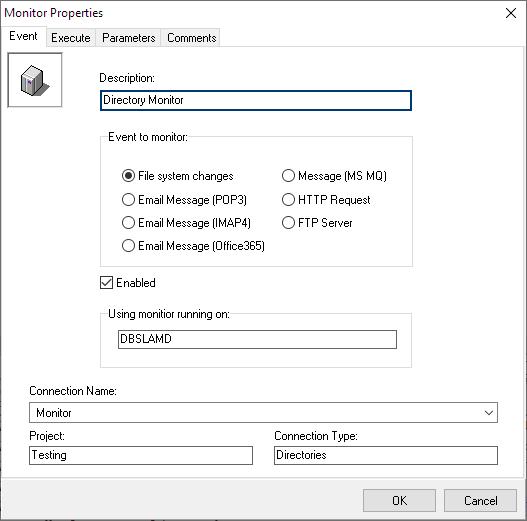Click the Connection Type field showing Directories
Image resolution: width=527 pixels, height=521 pixels.
pos(386,455)
